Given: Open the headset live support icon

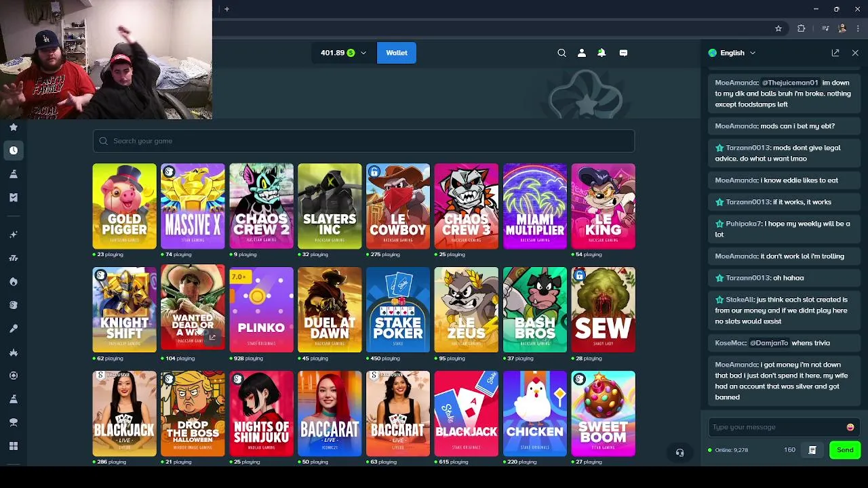Looking at the screenshot, I should coord(679,453).
